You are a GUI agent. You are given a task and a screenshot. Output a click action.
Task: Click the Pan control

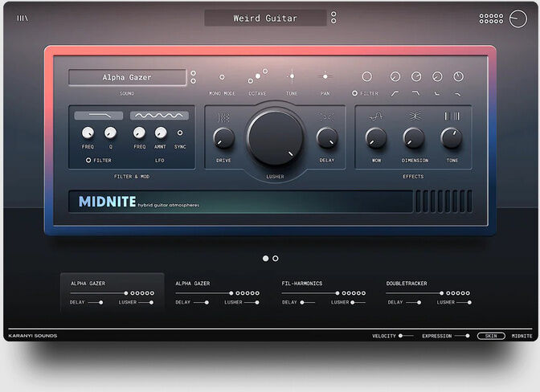tap(325, 76)
